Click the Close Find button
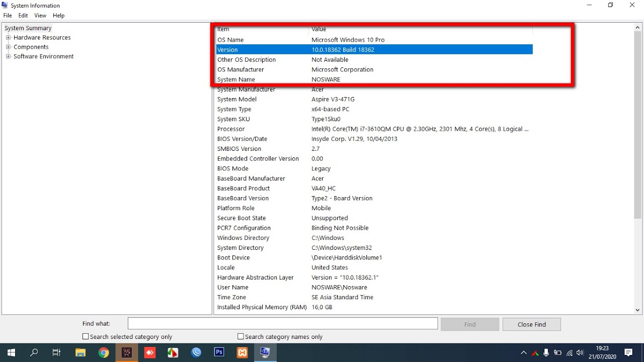Viewport: 644px width, 362px height. (532, 324)
